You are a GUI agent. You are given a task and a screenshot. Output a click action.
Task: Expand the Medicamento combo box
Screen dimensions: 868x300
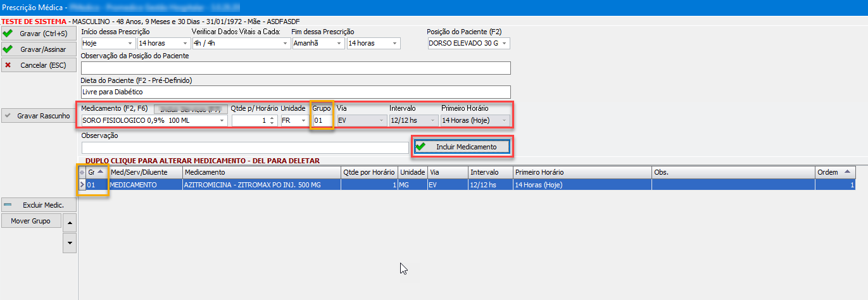coord(222,120)
